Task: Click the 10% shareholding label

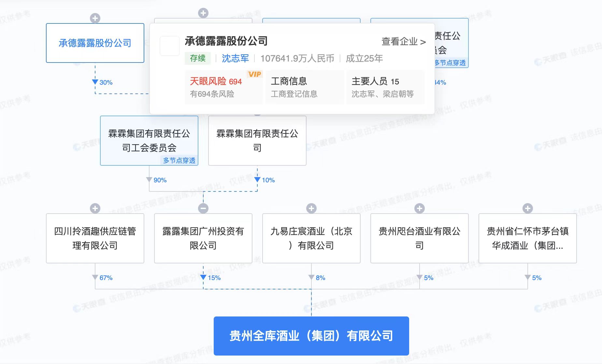Action: 268,180
